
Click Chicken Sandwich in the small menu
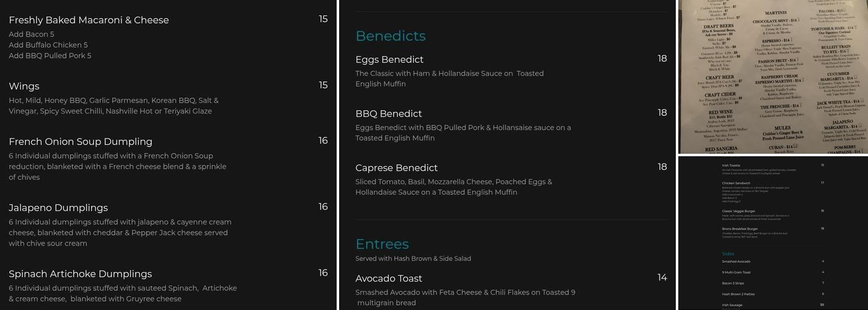pos(736,183)
